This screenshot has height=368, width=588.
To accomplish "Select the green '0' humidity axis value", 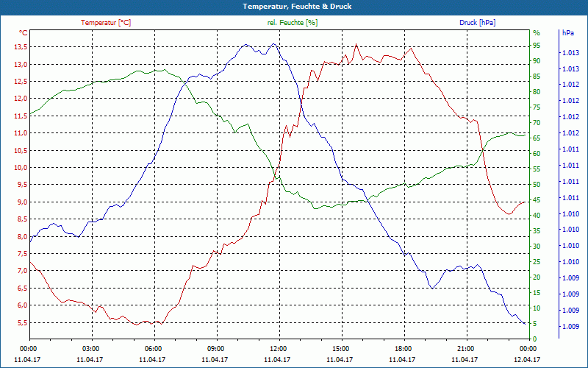I will pyautogui.click(x=535, y=339).
